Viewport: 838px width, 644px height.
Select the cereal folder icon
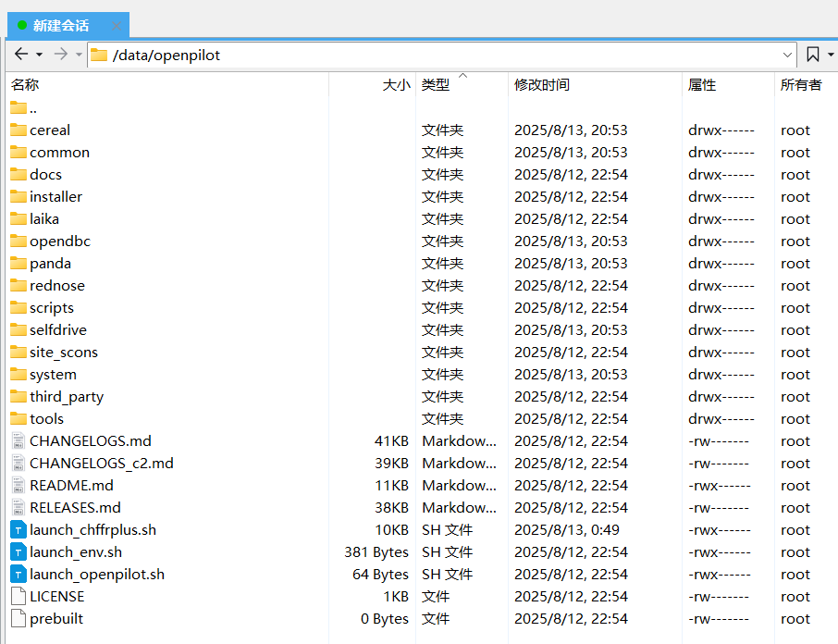pyautogui.click(x=18, y=130)
